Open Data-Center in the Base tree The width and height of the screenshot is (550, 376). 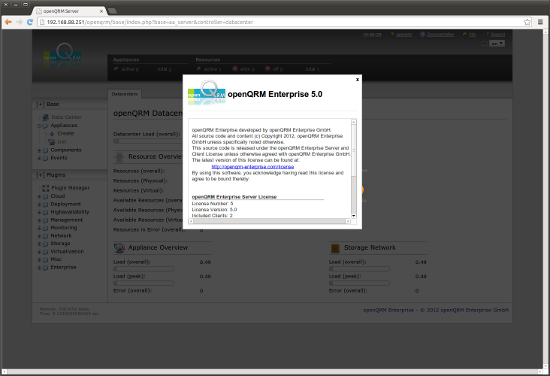[x=66, y=117]
